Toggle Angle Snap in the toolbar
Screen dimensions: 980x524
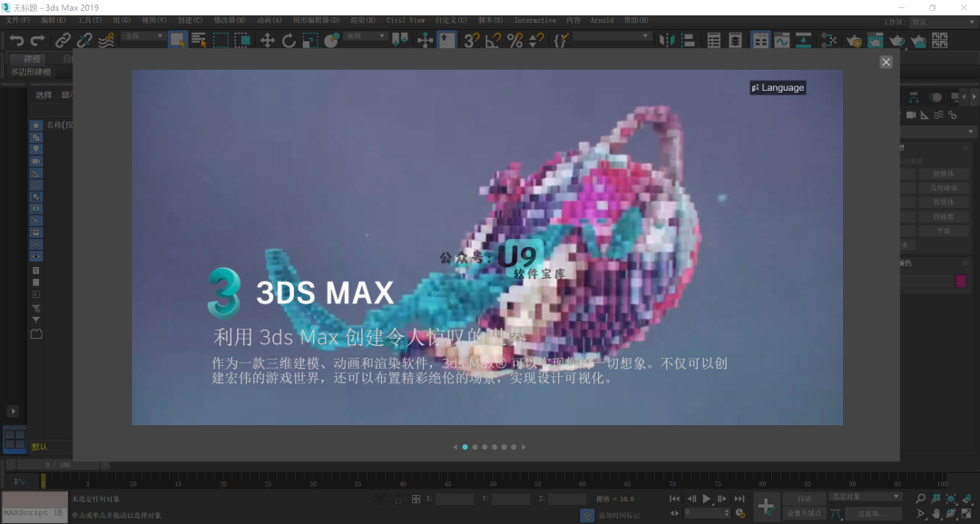(493, 40)
